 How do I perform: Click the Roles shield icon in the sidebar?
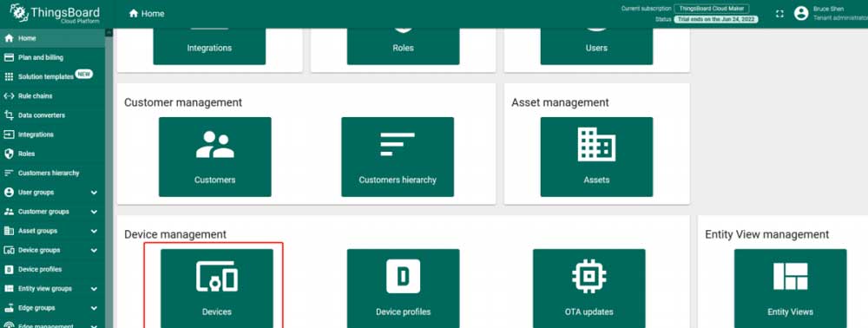[x=9, y=154]
